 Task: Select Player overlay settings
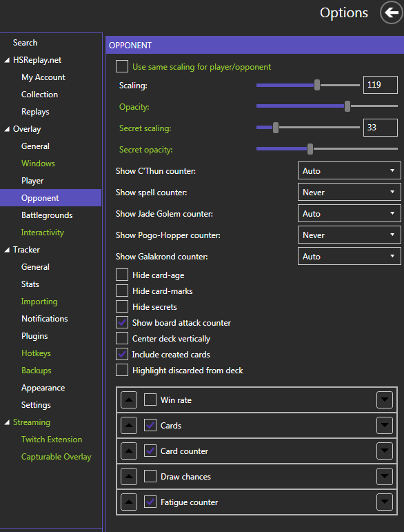point(32,181)
